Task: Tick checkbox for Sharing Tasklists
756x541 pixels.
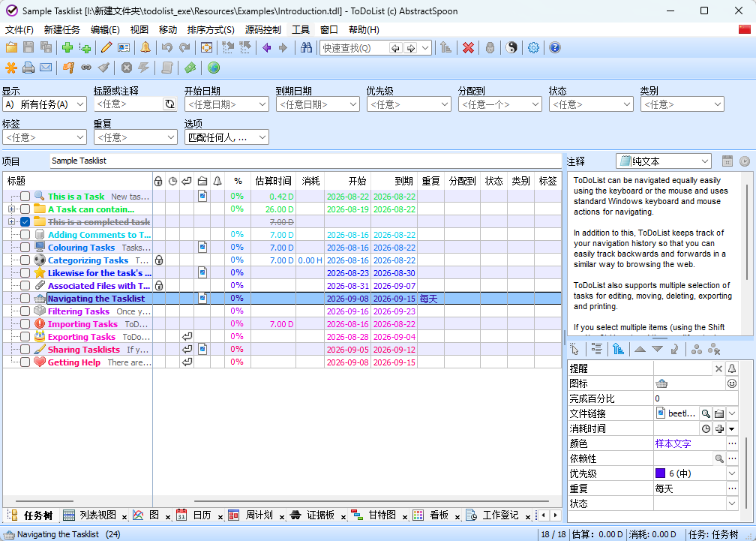Action: 25,350
